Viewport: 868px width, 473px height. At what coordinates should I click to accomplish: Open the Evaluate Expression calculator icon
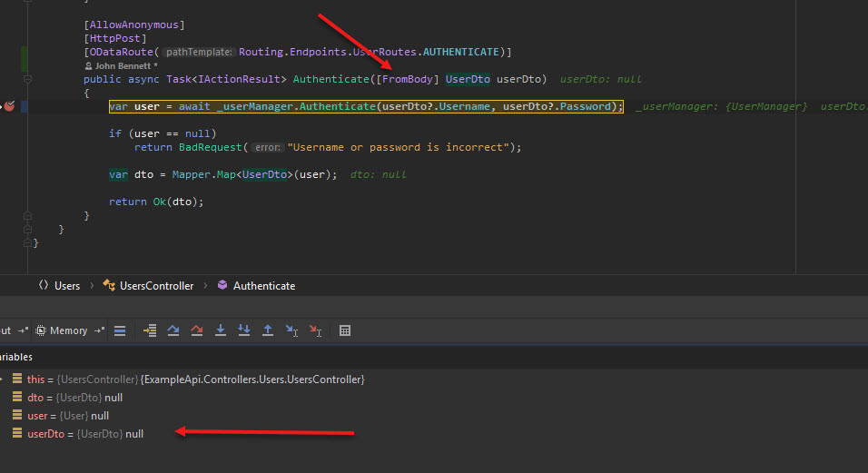[345, 330]
